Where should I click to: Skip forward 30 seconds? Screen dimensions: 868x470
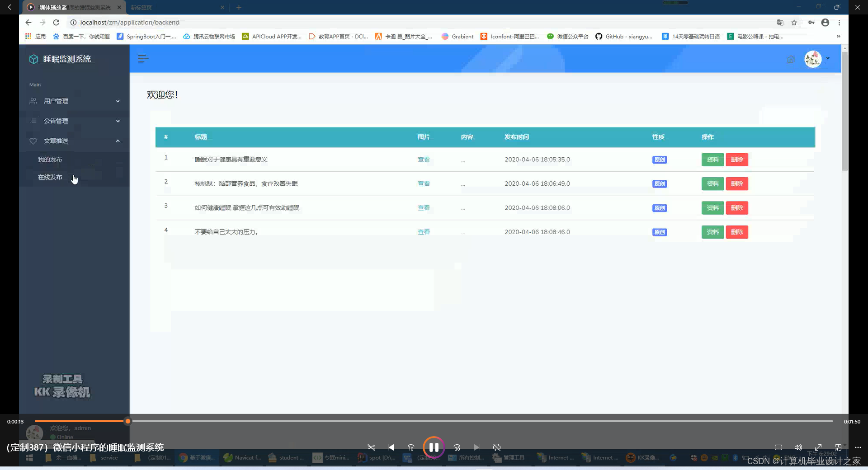pos(457,447)
